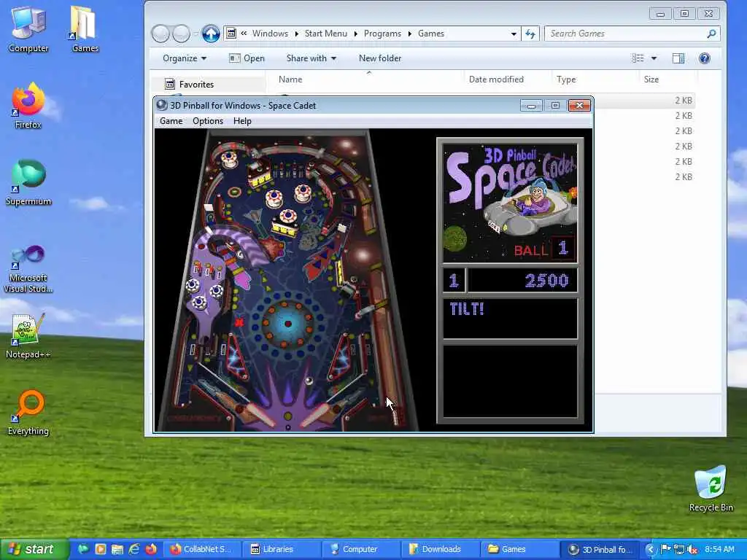Open the Options menu in 3D Pinball
Image resolution: width=747 pixels, height=560 pixels.
208,121
